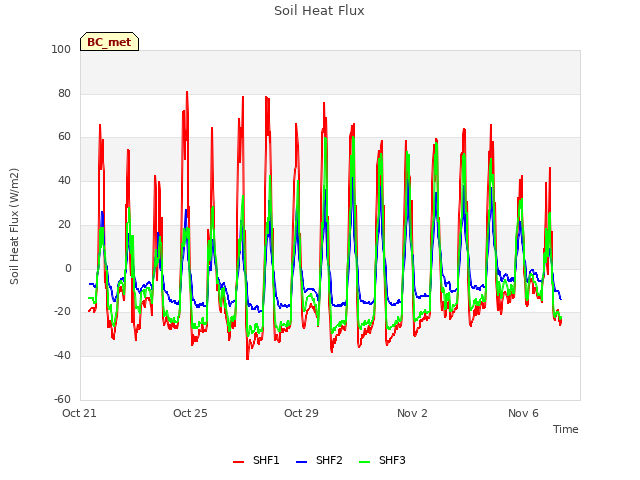Click the 20 y-axis tick label
The height and width of the screenshot is (480, 640).
tap(64, 224)
